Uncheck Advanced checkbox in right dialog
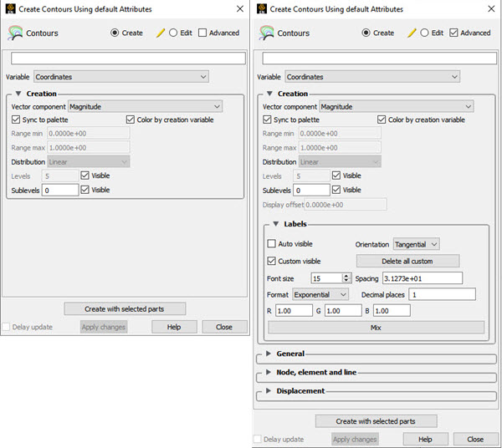The height and width of the screenshot is (448, 502). pyautogui.click(x=453, y=33)
